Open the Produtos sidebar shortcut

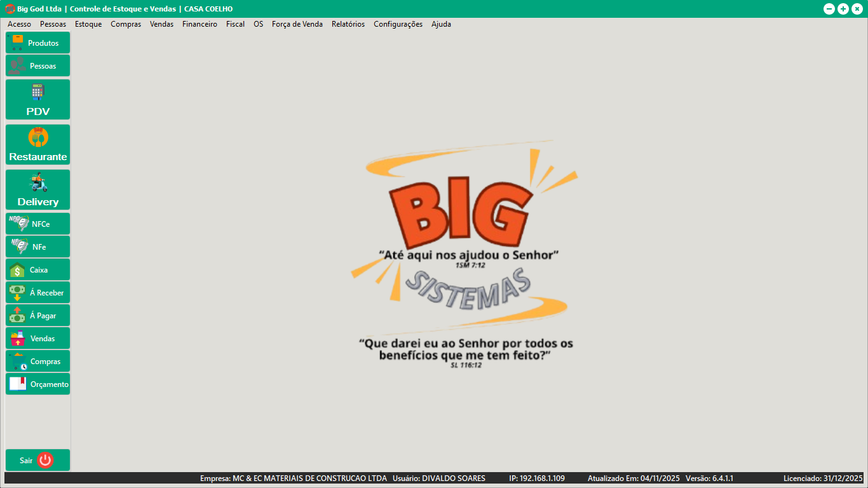(x=37, y=43)
